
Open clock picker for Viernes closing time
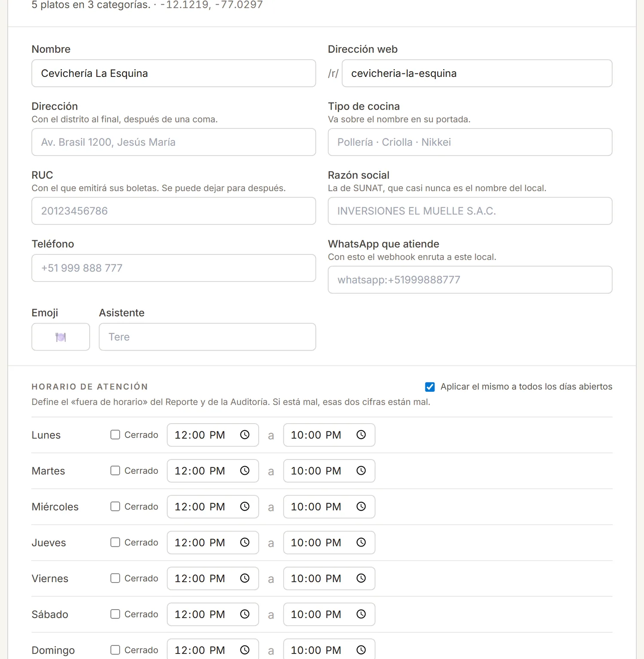(x=361, y=578)
